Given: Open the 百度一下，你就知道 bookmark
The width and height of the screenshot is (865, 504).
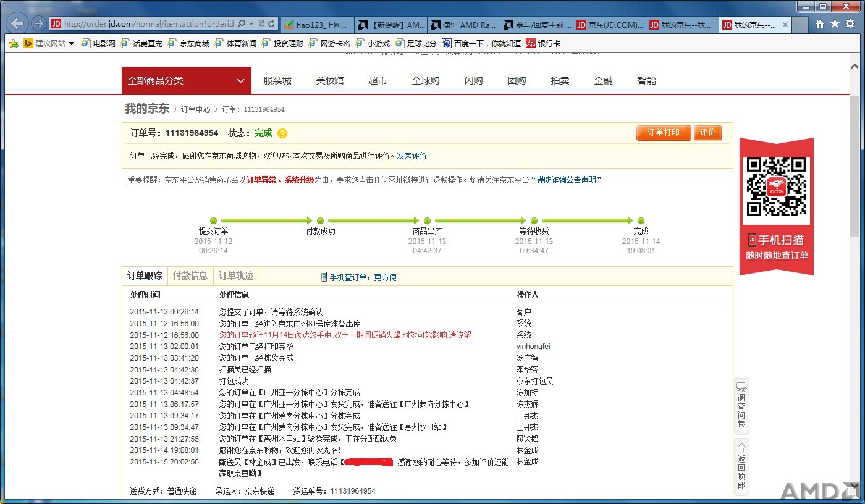Looking at the screenshot, I should point(482,44).
